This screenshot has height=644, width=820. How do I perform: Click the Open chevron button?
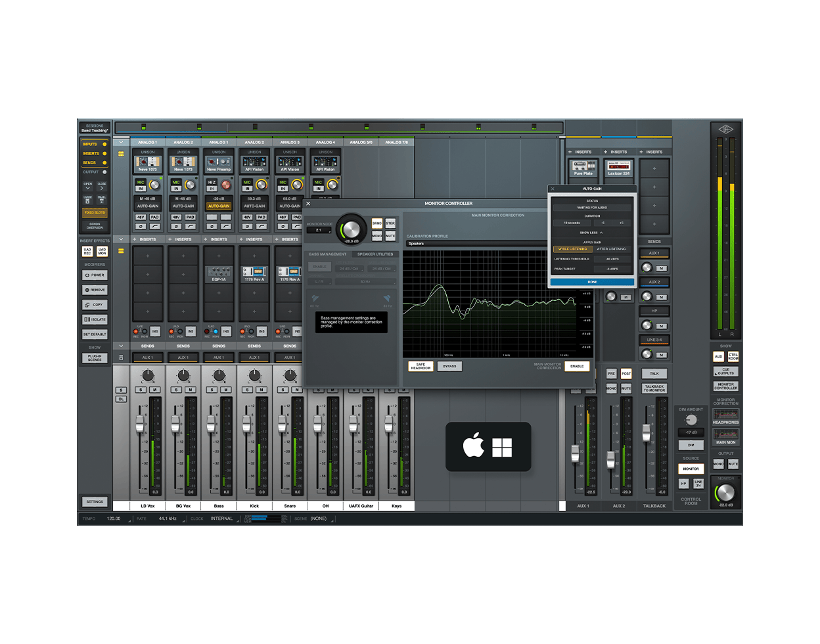[x=87, y=187]
